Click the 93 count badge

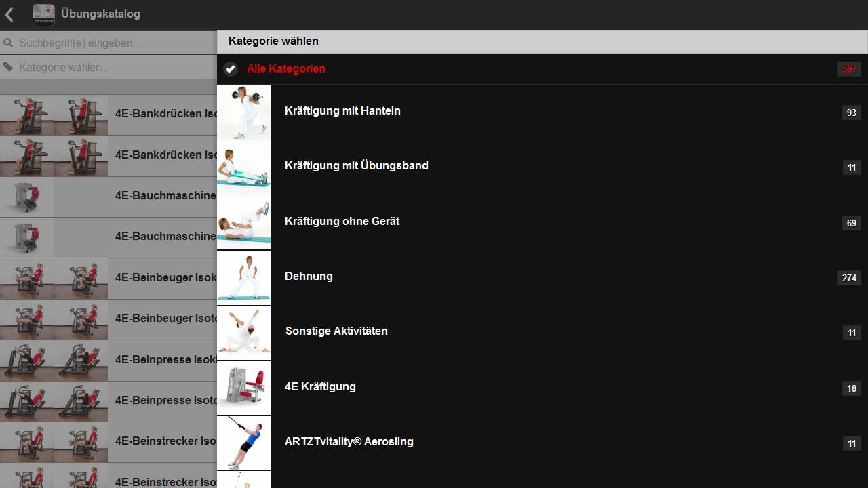(852, 113)
